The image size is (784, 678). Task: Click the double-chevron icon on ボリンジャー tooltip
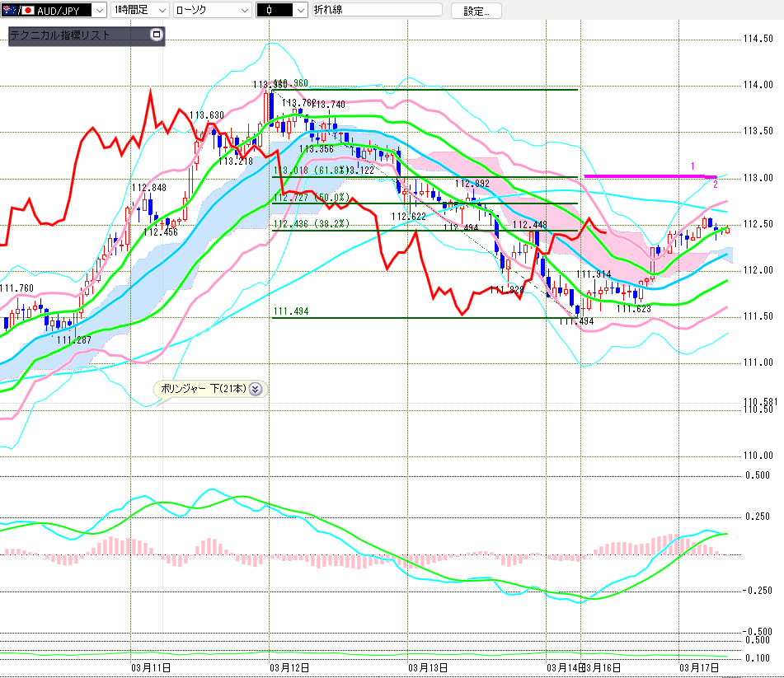(x=255, y=390)
